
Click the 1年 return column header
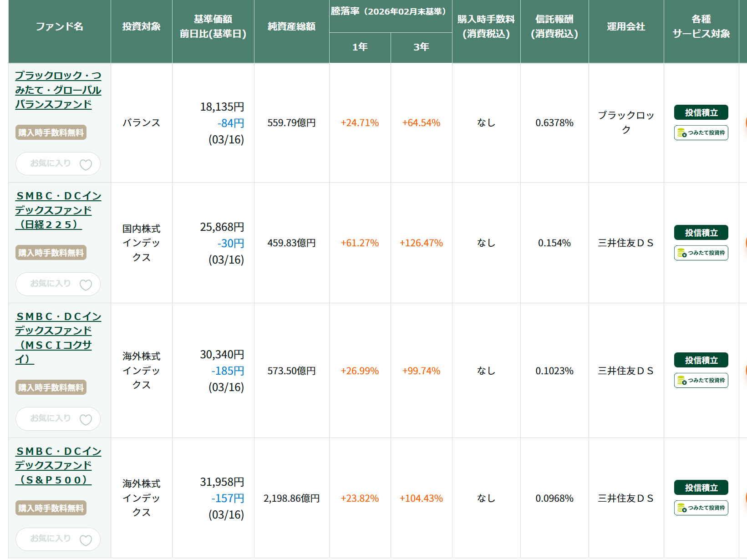point(360,47)
